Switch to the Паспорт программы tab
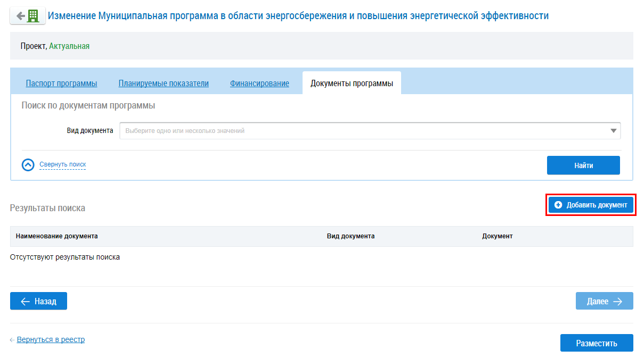644x358 pixels. [x=61, y=84]
